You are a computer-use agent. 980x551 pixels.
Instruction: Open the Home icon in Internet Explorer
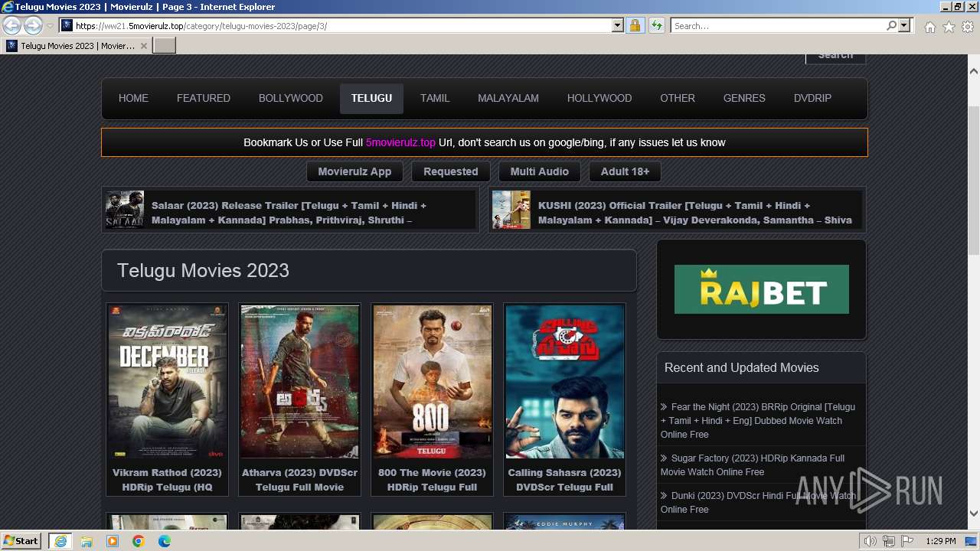pos(929,27)
